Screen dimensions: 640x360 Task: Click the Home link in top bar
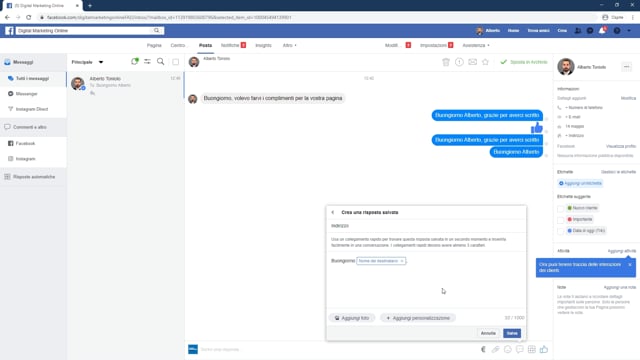[x=513, y=31]
